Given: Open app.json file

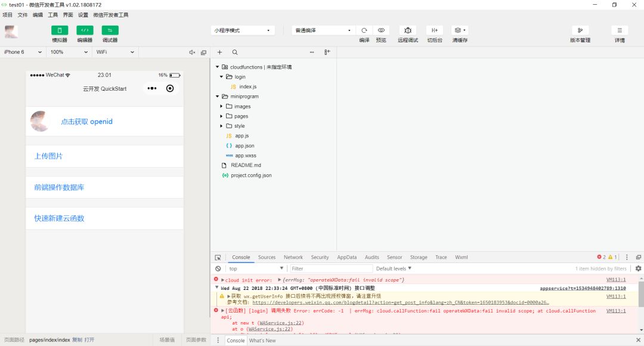Looking at the screenshot, I should click(245, 146).
